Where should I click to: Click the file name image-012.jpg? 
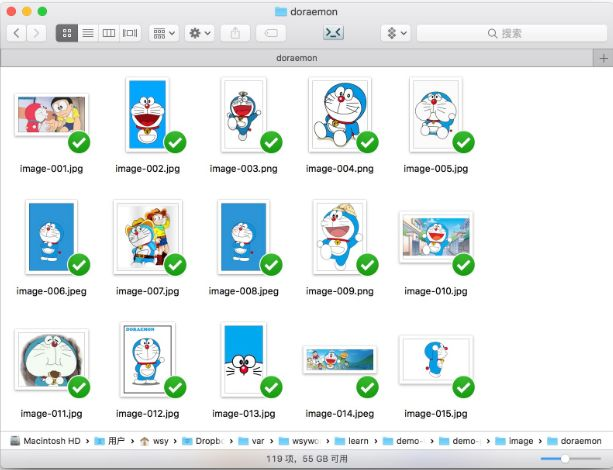click(x=148, y=414)
